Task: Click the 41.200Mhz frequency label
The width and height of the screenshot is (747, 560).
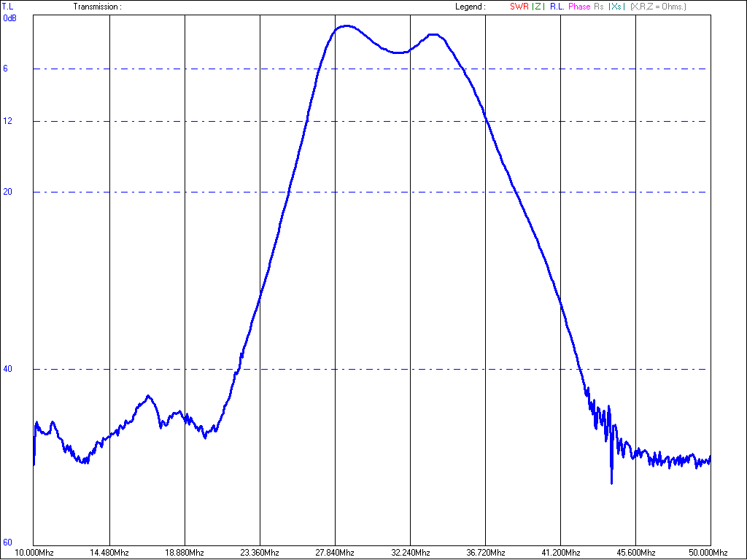Action: coord(561,553)
